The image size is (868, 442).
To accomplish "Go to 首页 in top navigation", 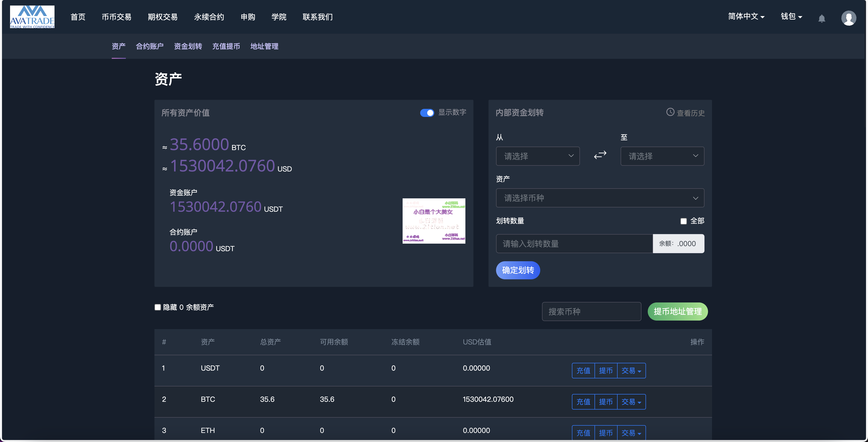I will [x=78, y=17].
